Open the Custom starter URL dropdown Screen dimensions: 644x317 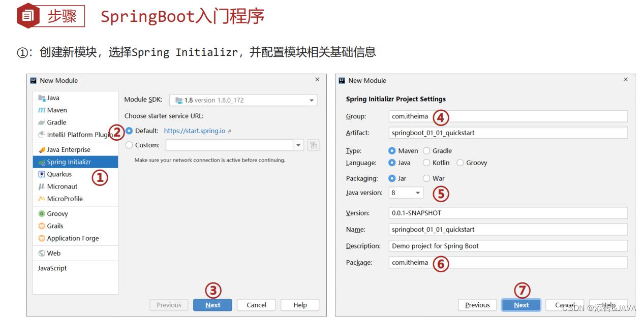click(298, 145)
